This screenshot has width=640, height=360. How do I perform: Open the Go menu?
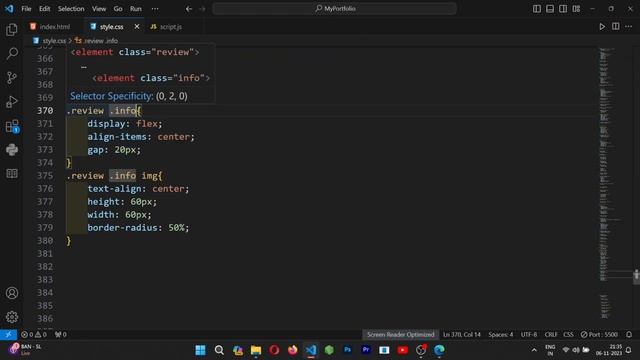tap(118, 9)
